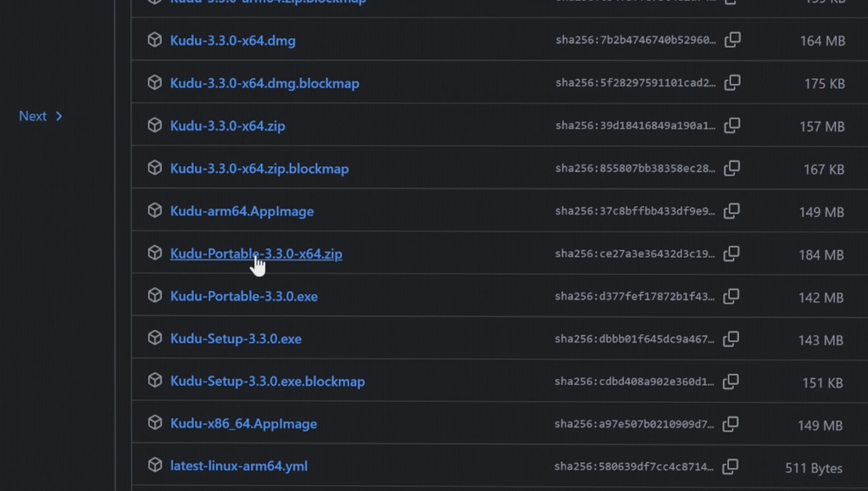Click hash text sha256:d377fef17872b1f43…
868x491 pixels.
[635, 296]
